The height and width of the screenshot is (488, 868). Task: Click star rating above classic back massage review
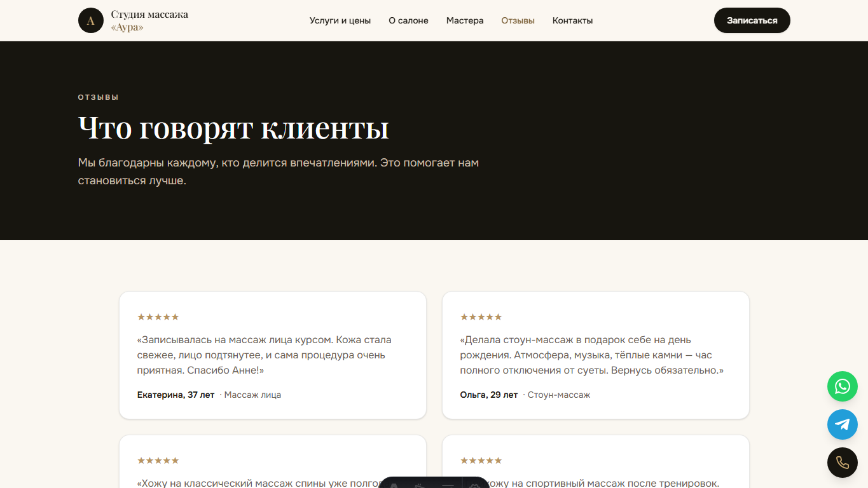click(x=158, y=461)
